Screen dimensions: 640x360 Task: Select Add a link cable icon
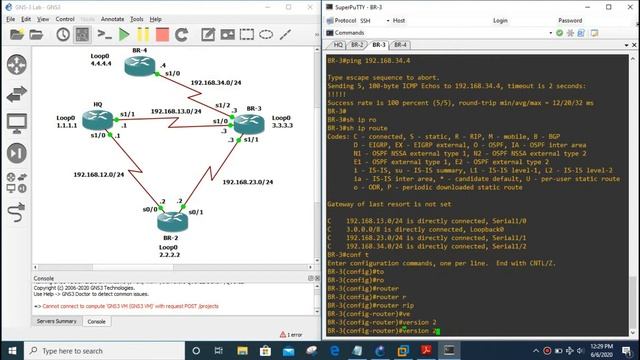pyautogui.click(x=17, y=212)
